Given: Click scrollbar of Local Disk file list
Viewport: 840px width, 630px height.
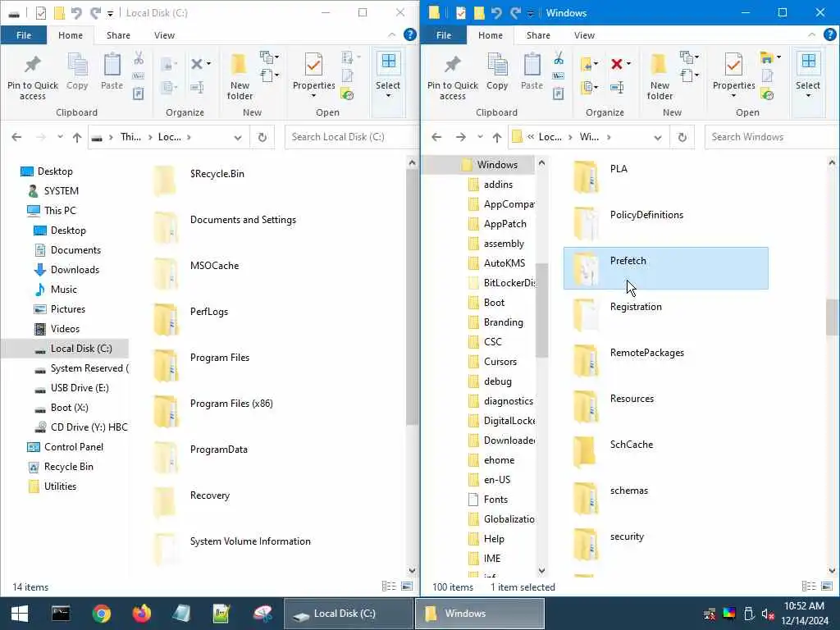Looking at the screenshot, I should point(412,298).
